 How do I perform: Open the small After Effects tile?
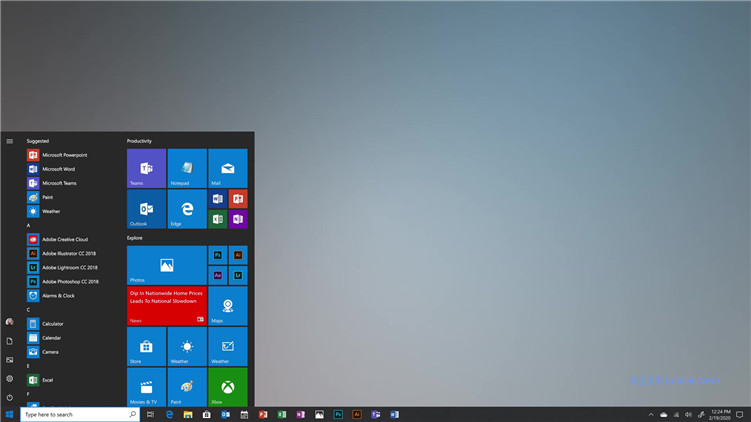tap(217, 275)
